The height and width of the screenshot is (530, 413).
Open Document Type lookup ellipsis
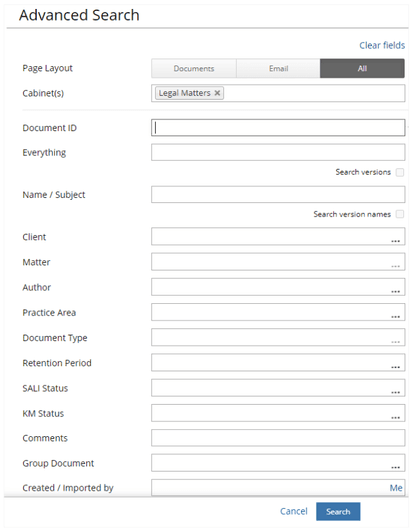click(x=395, y=342)
